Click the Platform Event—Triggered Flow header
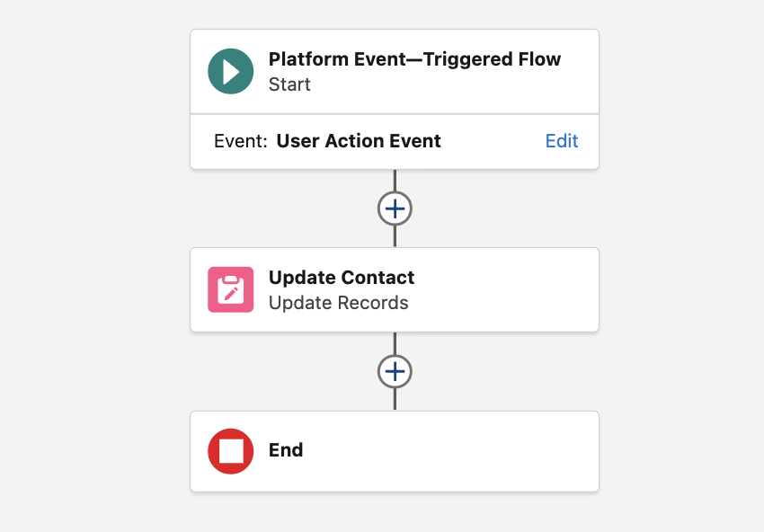Image resolution: width=764 pixels, height=532 pixels. (x=413, y=59)
